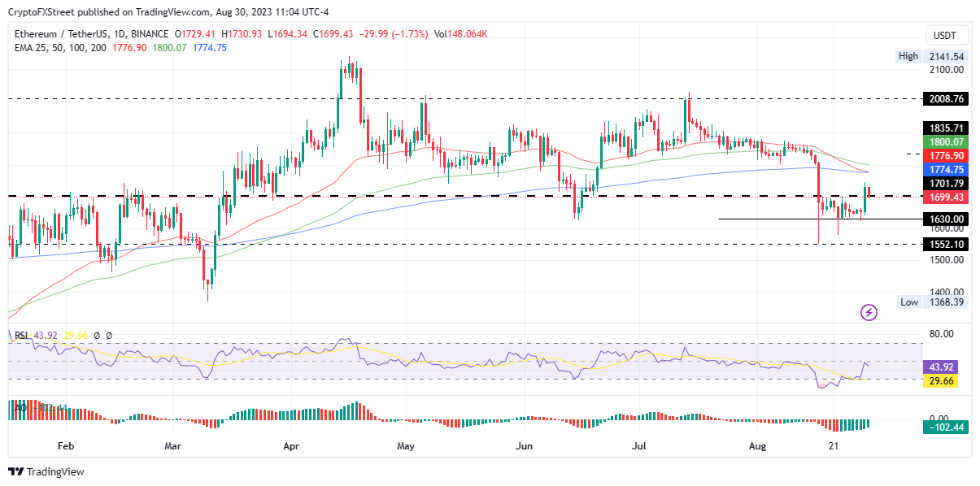The height and width of the screenshot is (486, 980).
Task: Click the TradingView logo
Action: (x=46, y=471)
